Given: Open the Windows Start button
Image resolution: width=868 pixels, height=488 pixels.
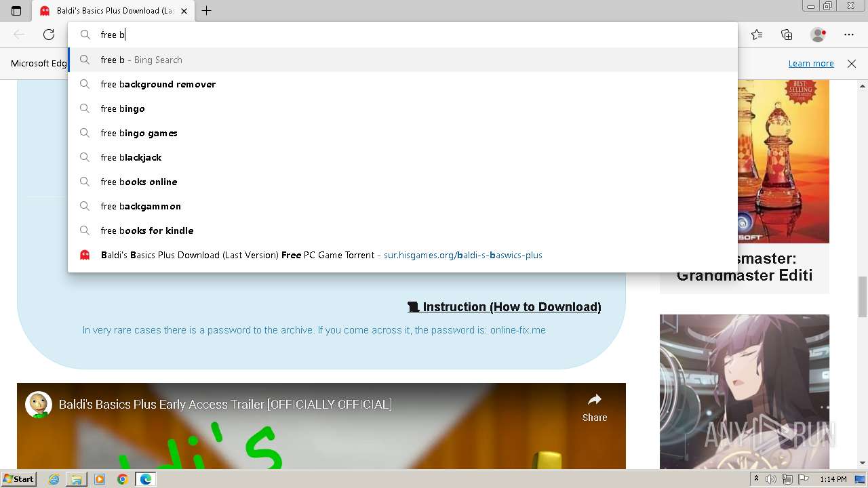Looking at the screenshot, I should (18, 479).
